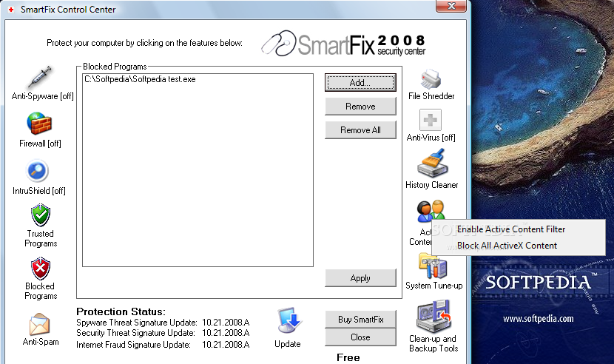Click the Protection Status heading
Screen dimensions: 614x364
pyautogui.click(x=121, y=311)
